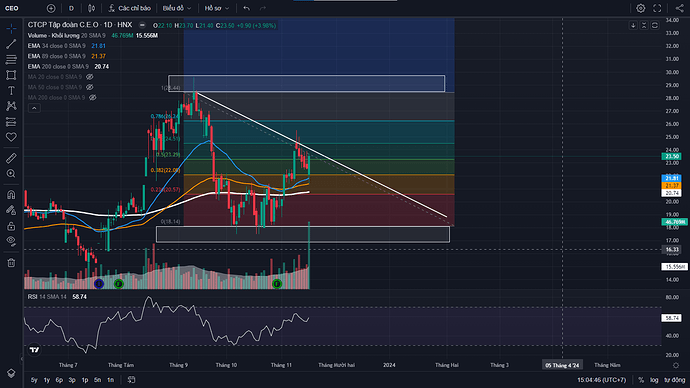Click the zoom in magnifier tool
Screen dimensions: 690x388
[x=11, y=174]
